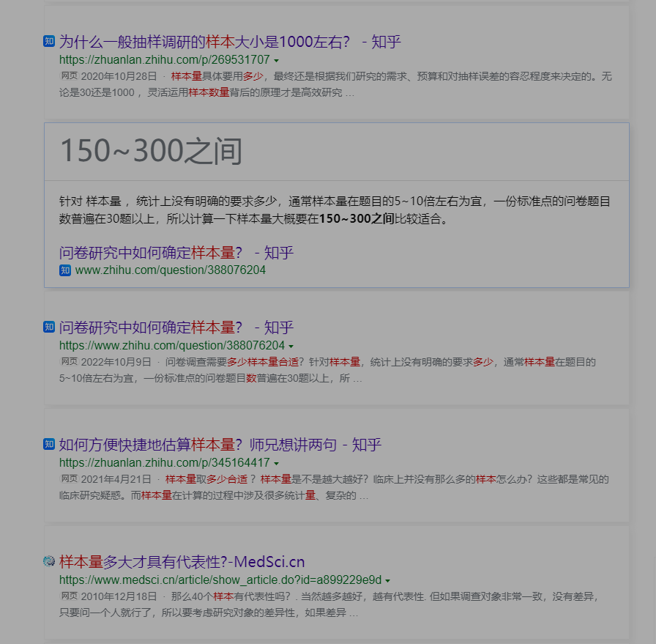Open the URL zhuanlan.zhihu.com/p/345164417

point(165,463)
